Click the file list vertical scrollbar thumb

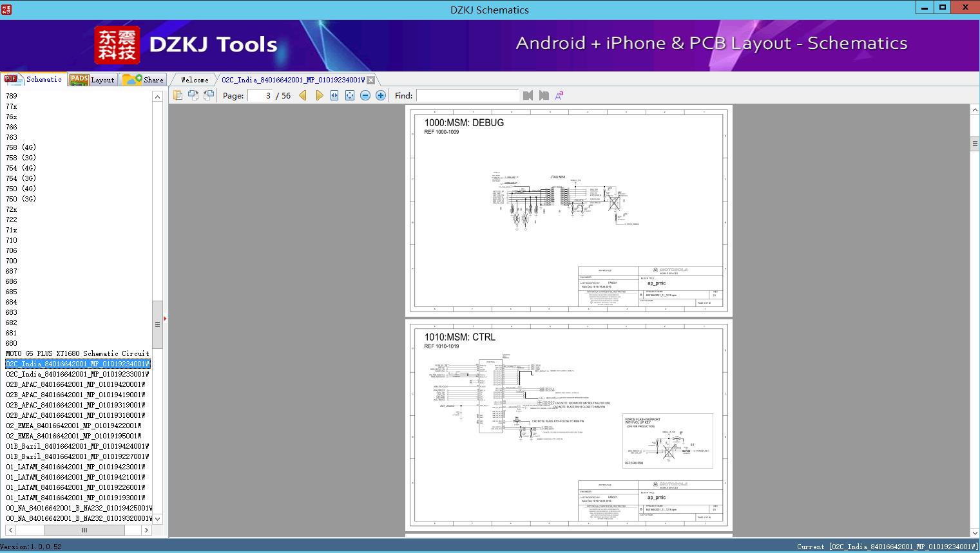[157, 324]
